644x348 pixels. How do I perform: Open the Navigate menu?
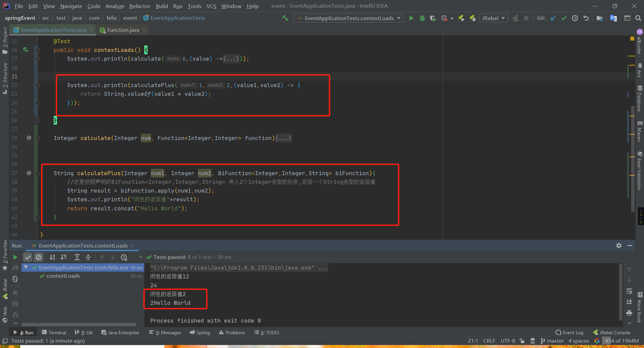[71, 6]
